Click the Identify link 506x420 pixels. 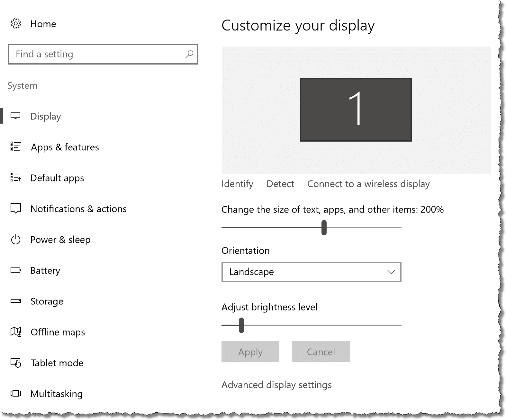coord(237,184)
